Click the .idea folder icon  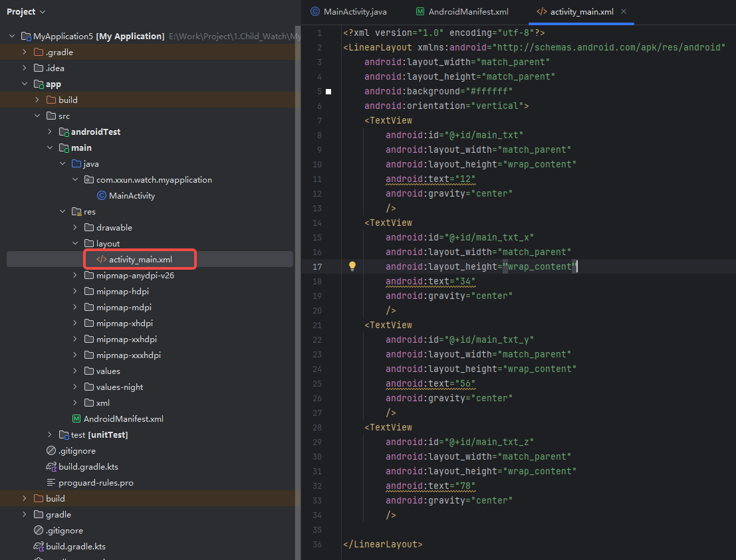[x=39, y=68]
